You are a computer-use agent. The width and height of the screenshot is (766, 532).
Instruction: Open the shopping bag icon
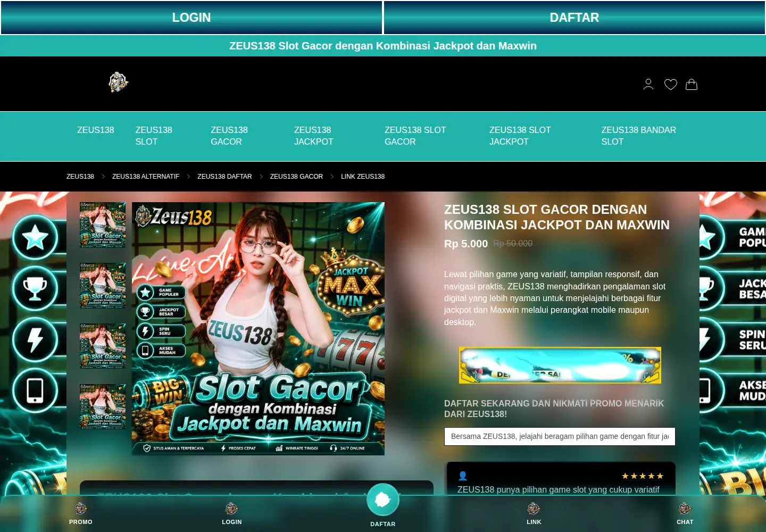(692, 84)
